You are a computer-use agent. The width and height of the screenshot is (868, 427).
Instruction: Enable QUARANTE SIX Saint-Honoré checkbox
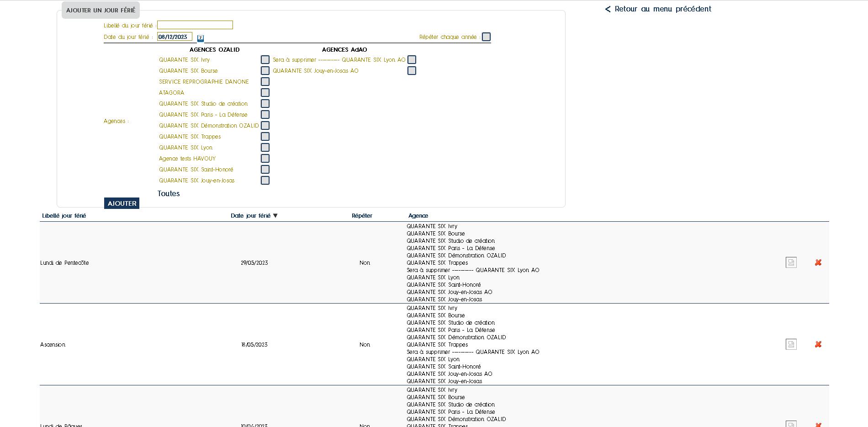click(x=265, y=170)
